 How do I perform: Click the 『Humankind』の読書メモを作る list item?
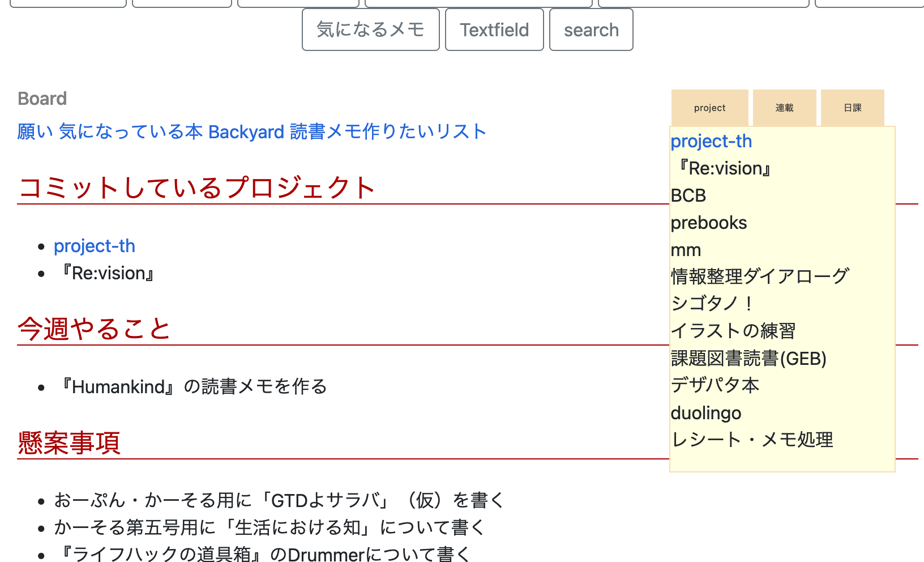click(x=190, y=386)
